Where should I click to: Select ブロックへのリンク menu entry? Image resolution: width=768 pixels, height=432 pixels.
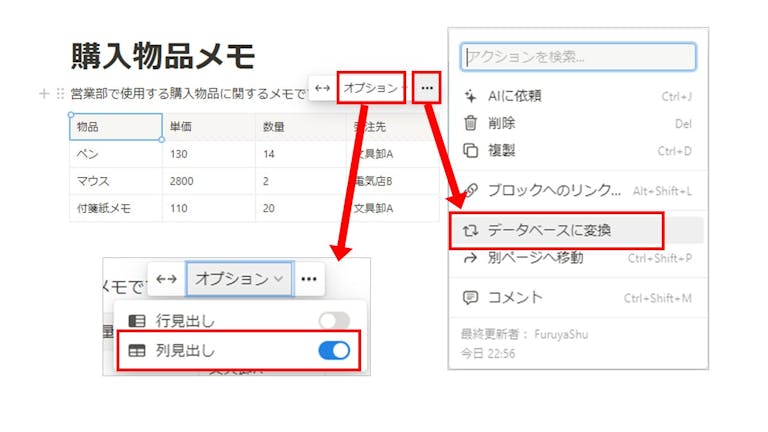click(578, 190)
